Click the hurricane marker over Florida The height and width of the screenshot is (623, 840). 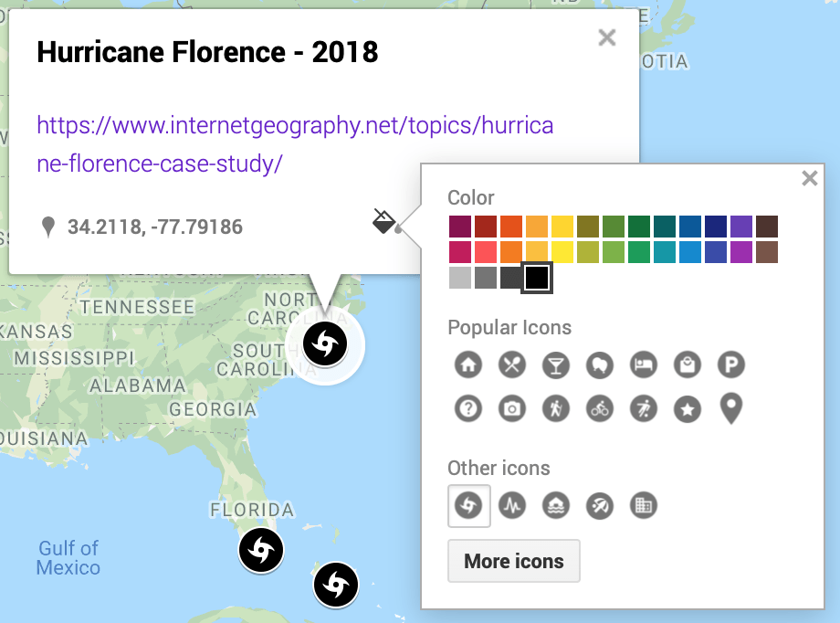[x=261, y=551]
